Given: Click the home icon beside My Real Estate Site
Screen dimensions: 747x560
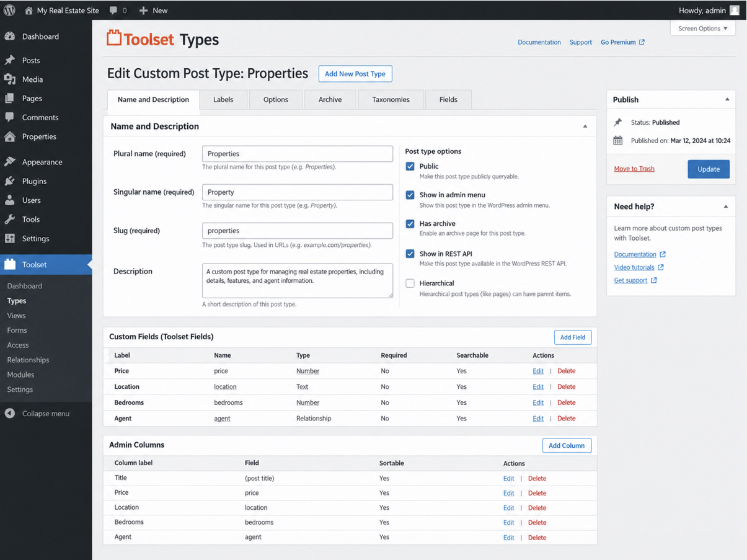Looking at the screenshot, I should (x=29, y=11).
